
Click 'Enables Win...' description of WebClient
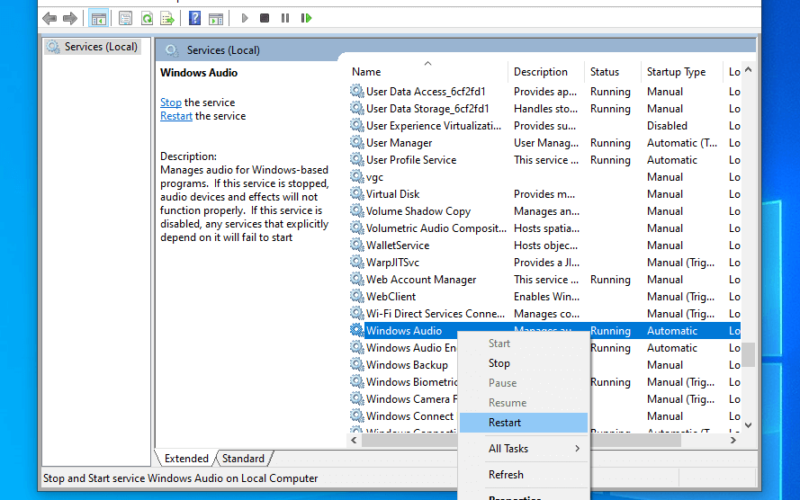546,296
